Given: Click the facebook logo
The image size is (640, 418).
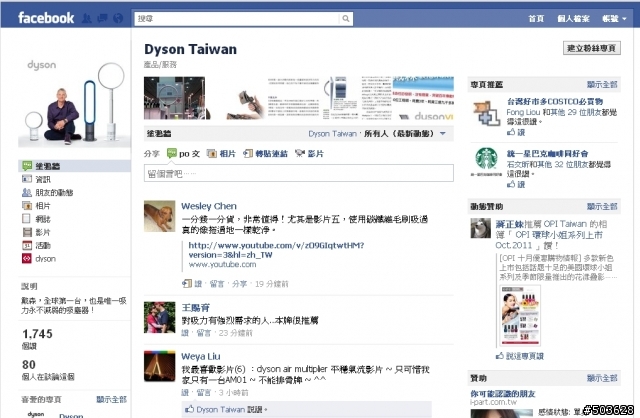Looking at the screenshot, I should pos(46,18).
